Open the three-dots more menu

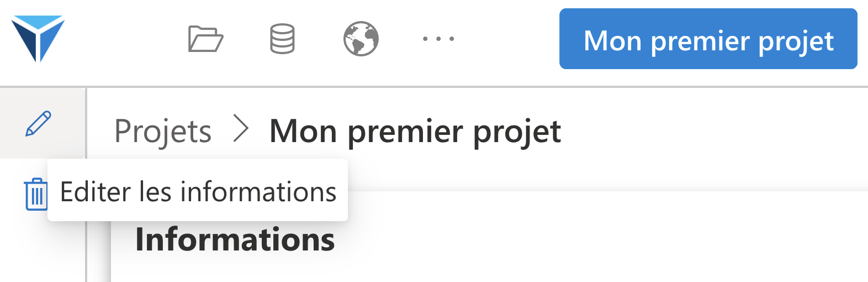[x=438, y=39]
